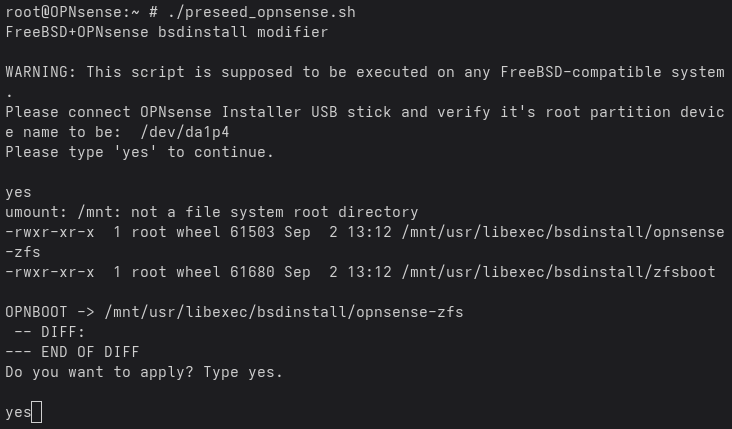Click the umount error message line
732x429 pixels.
(x=211, y=212)
